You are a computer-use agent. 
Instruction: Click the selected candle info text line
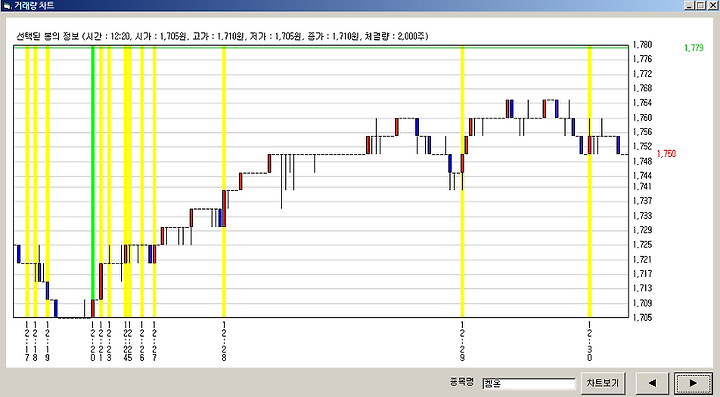[222, 36]
